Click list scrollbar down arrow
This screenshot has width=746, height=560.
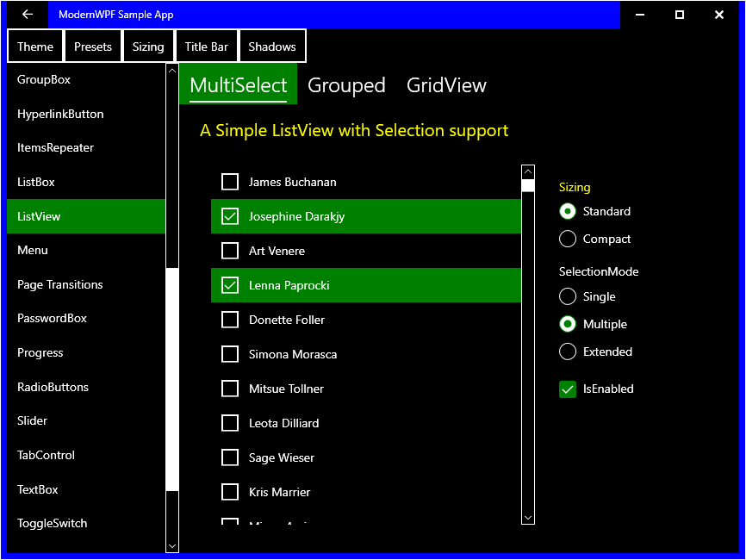(x=528, y=518)
